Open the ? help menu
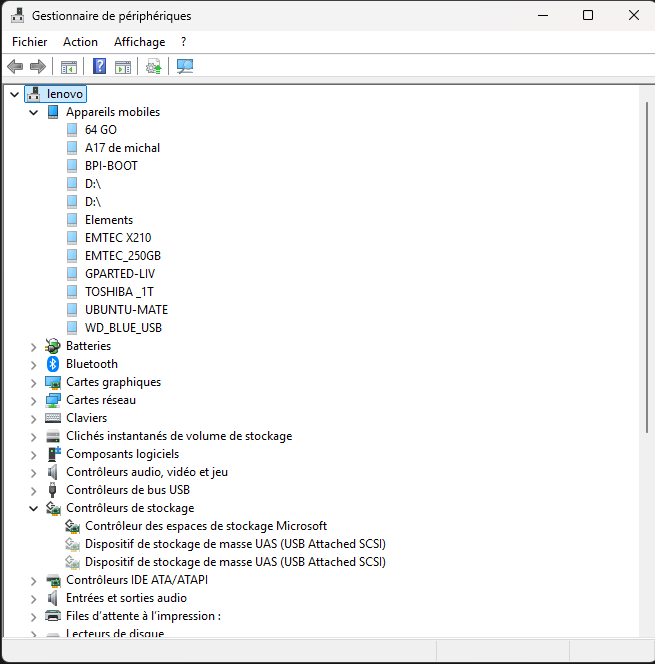 [x=183, y=42]
